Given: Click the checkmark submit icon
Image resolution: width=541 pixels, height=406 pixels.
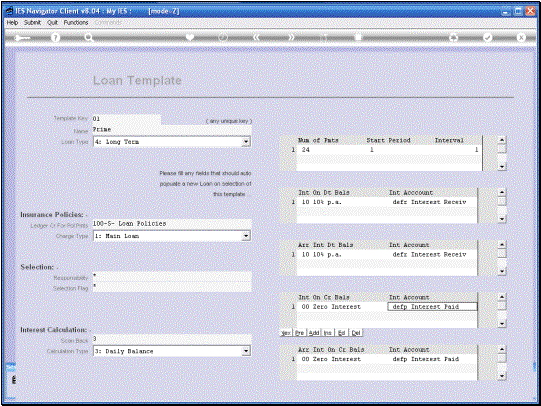Looking at the screenshot, I should point(488,37).
